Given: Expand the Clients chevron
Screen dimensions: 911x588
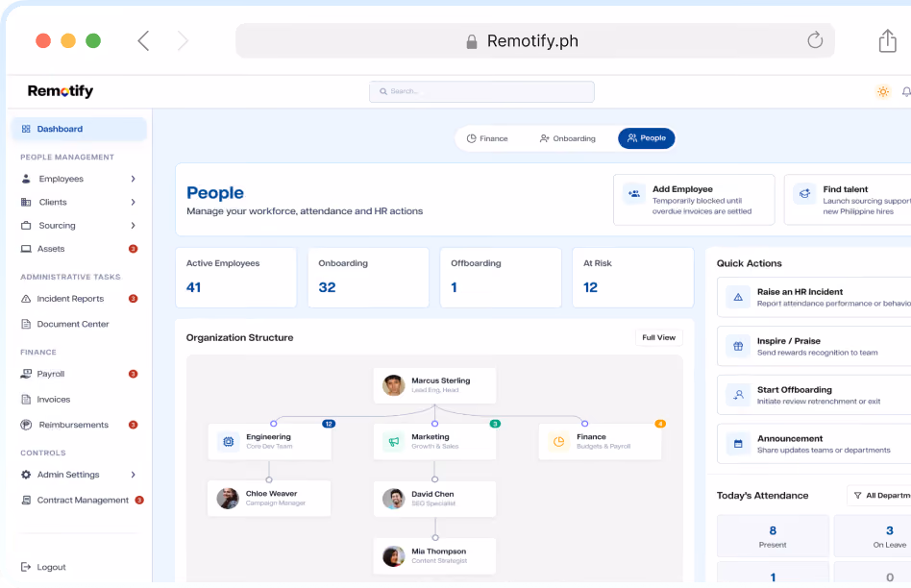Looking at the screenshot, I should (x=133, y=202).
